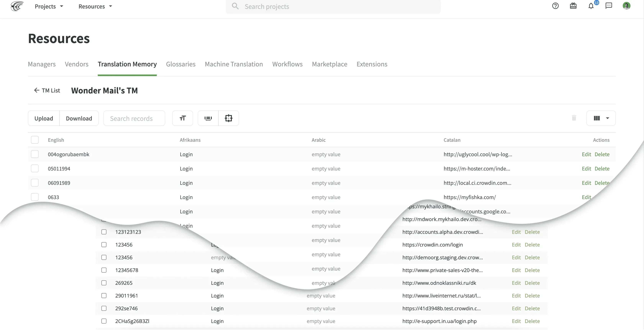Click the dropdown arrow next to grid icon
The image size is (644, 330).
[x=607, y=118]
